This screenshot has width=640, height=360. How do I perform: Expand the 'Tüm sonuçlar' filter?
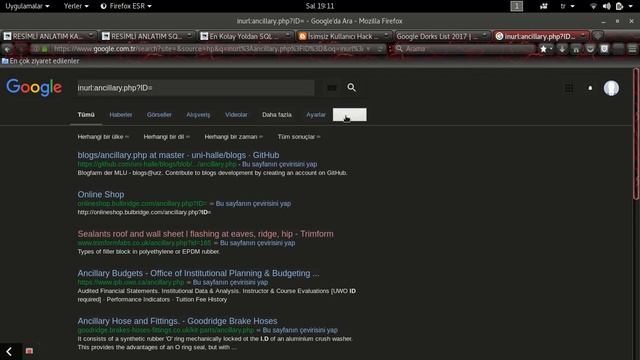click(299, 137)
